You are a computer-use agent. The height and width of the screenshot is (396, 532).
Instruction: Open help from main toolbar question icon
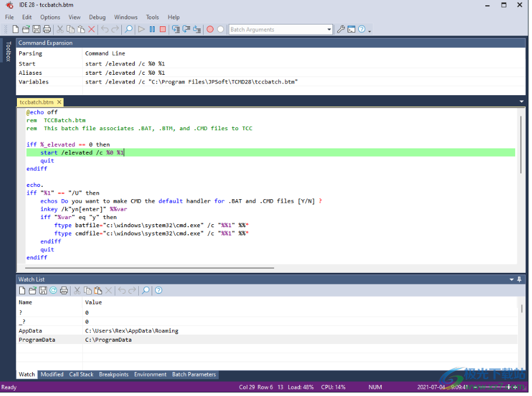point(362,30)
